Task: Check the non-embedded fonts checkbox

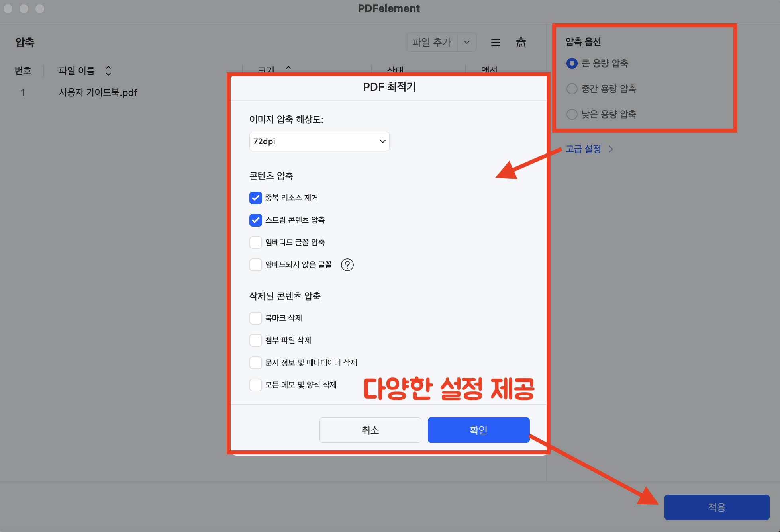Action: [255, 265]
